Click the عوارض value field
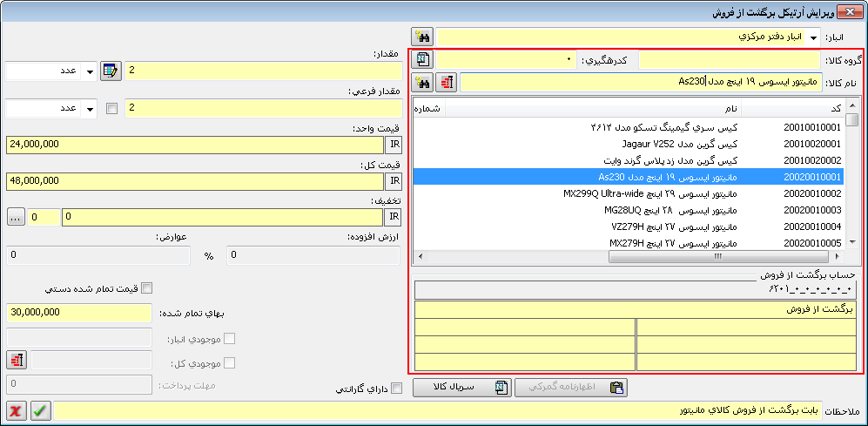 [x=98, y=255]
